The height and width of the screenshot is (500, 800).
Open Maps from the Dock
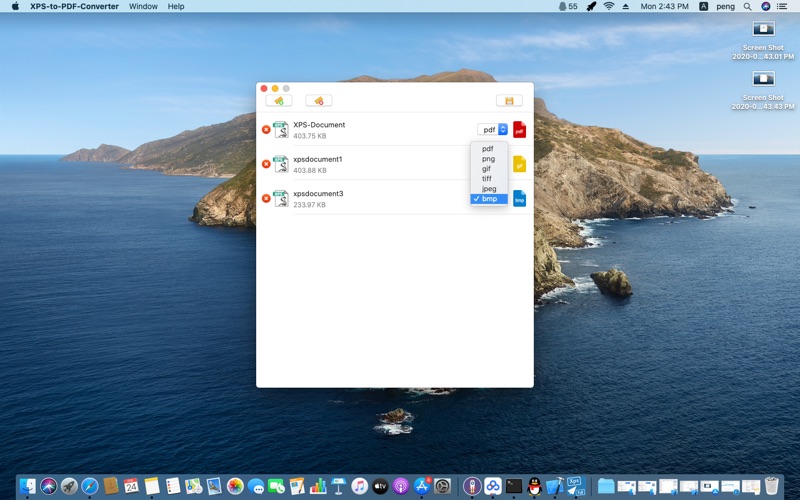click(193, 486)
